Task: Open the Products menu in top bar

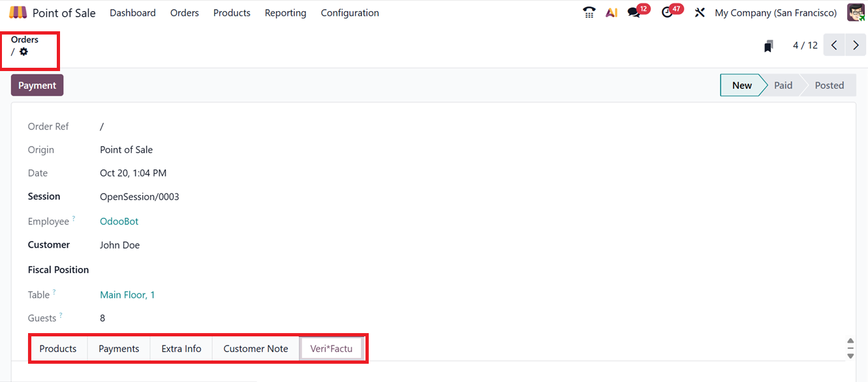Action: [x=232, y=13]
